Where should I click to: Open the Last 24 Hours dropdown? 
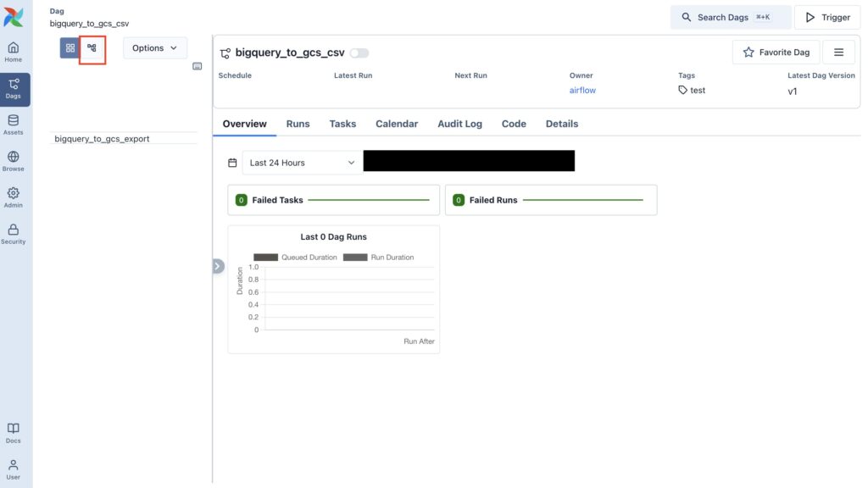pos(302,163)
